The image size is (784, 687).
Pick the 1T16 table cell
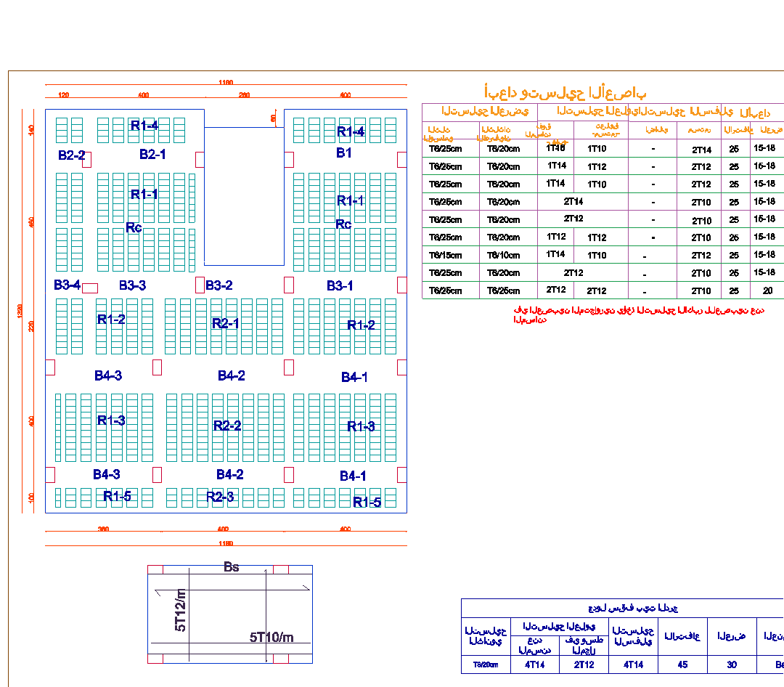coord(555,148)
